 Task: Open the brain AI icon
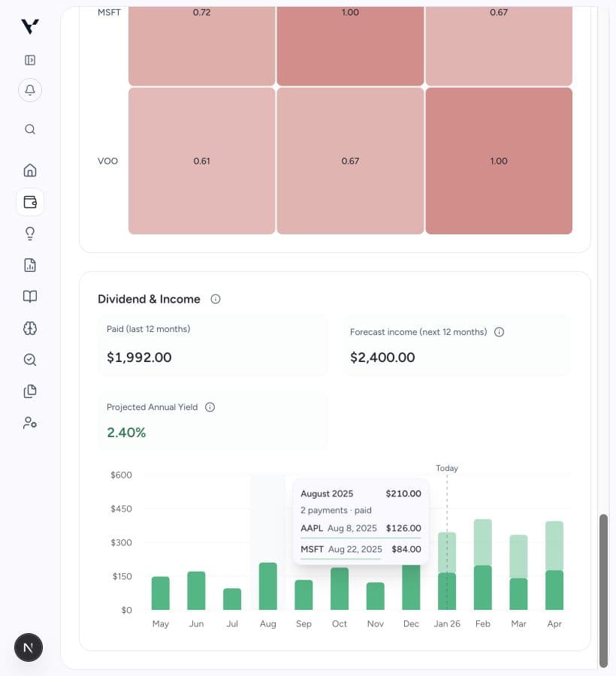(x=30, y=328)
